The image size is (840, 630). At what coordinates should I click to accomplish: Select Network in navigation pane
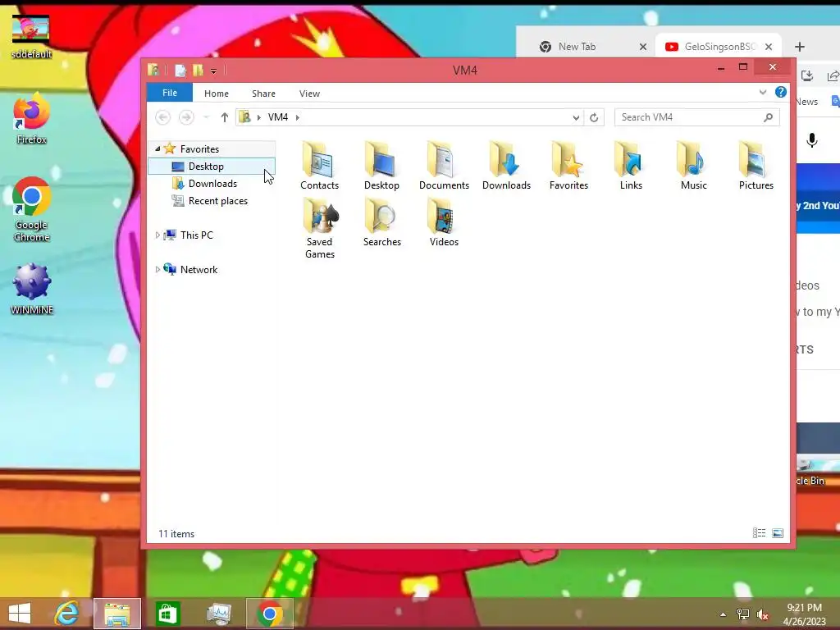[199, 269]
